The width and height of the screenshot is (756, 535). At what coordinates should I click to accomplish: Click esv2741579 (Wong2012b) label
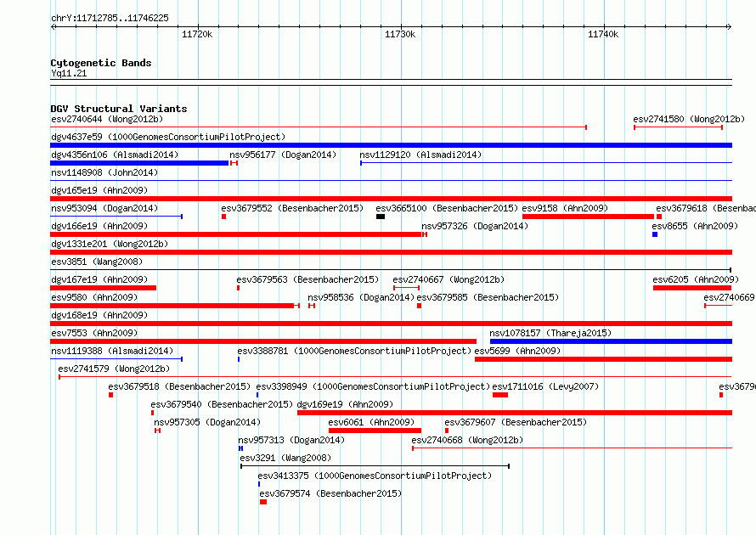[115, 369]
